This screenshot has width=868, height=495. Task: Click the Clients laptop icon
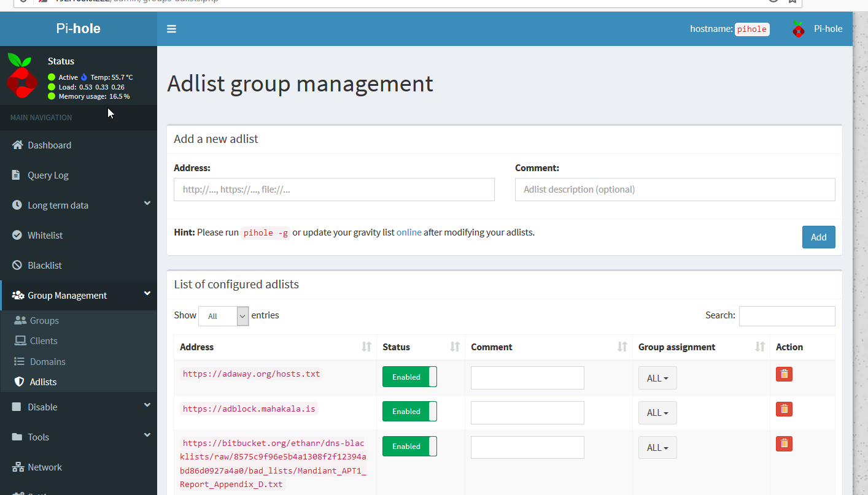click(x=20, y=341)
